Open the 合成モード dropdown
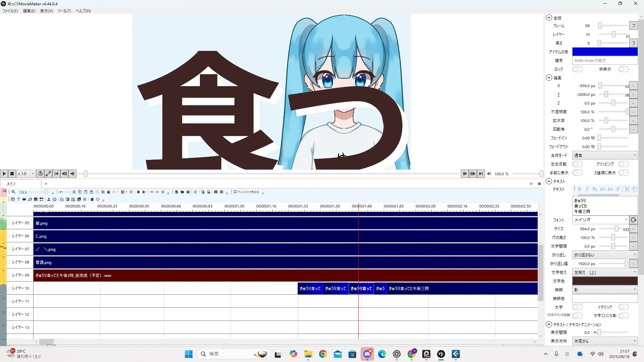 pyautogui.click(x=604, y=155)
